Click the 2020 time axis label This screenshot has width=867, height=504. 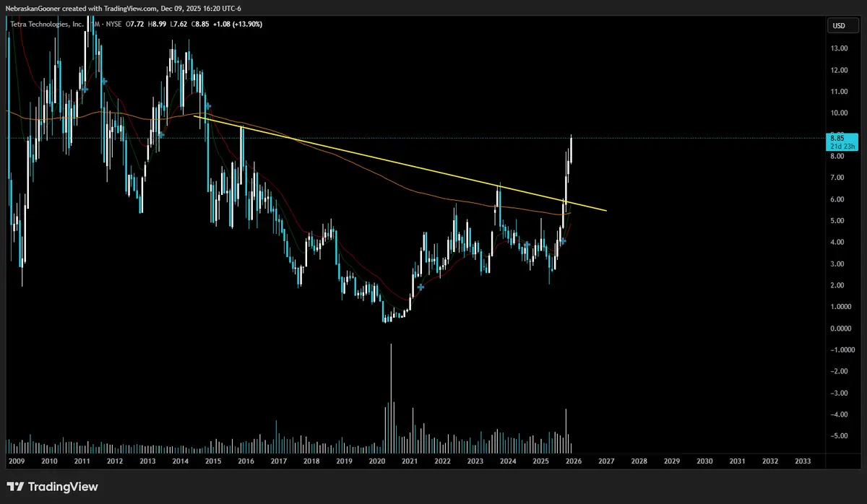coord(376,461)
